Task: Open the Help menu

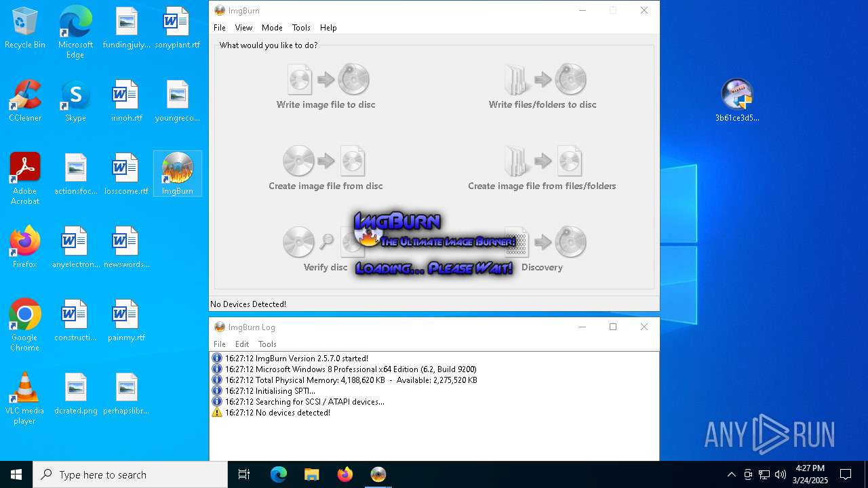Action: 328,28
